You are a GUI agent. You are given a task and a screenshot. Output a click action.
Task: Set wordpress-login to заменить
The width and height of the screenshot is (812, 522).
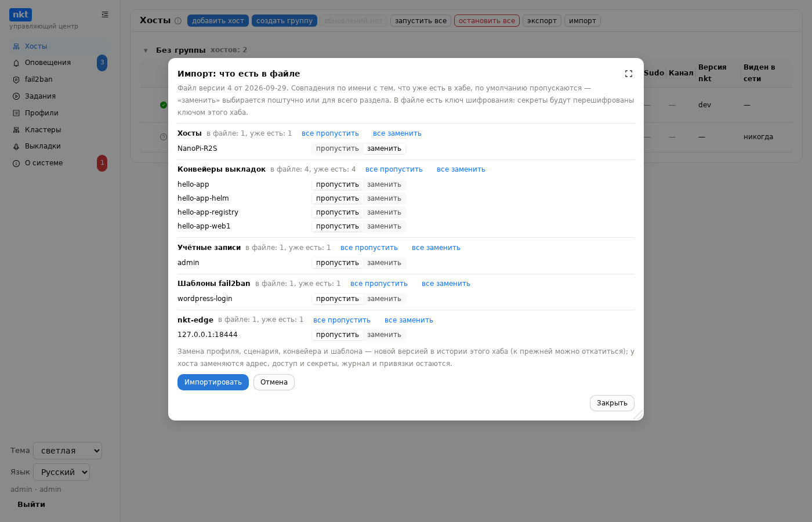(x=384, y=299)
